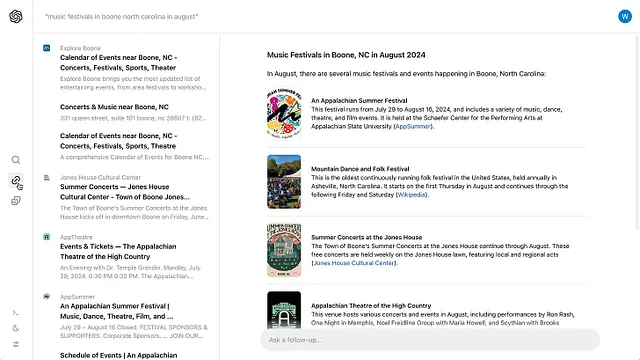This screenshot has height=360, width=640.
Task: Open the stacked copies icon in sidebar
Action: tap(16, 200)
